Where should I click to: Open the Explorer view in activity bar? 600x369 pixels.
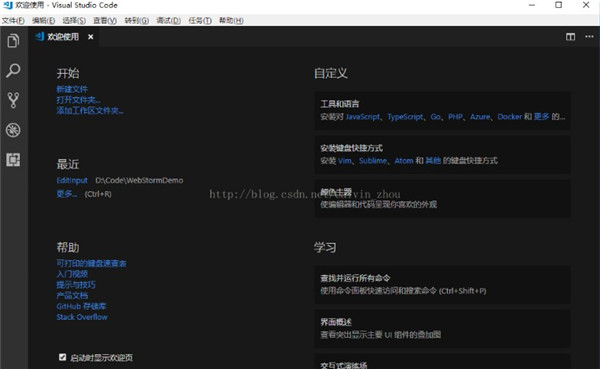tap(13, 41)
